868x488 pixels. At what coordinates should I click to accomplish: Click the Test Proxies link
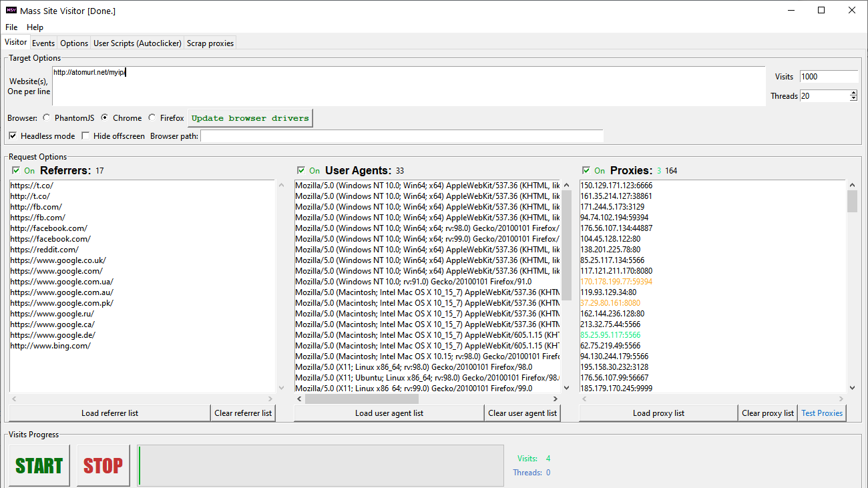click(822, 413)
